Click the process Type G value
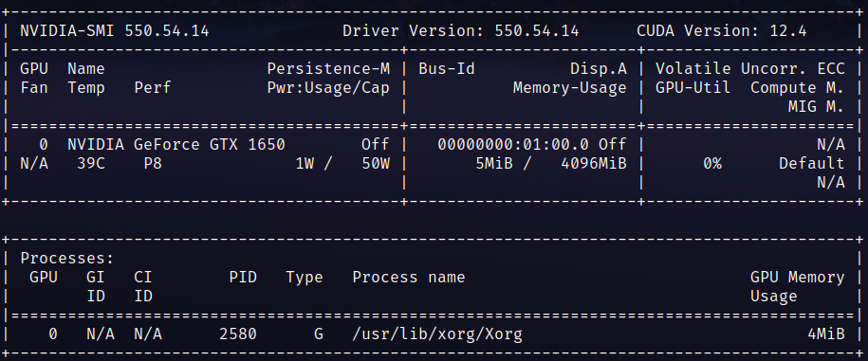Screen dimensions: 868x361 (x=319, y=334)
